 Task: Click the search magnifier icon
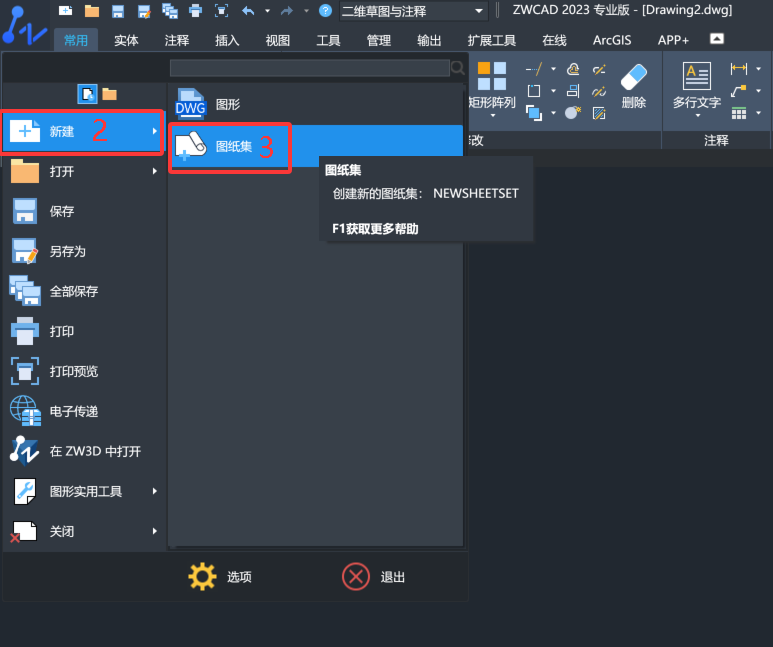pyautogui.click(x=457, y=68)
